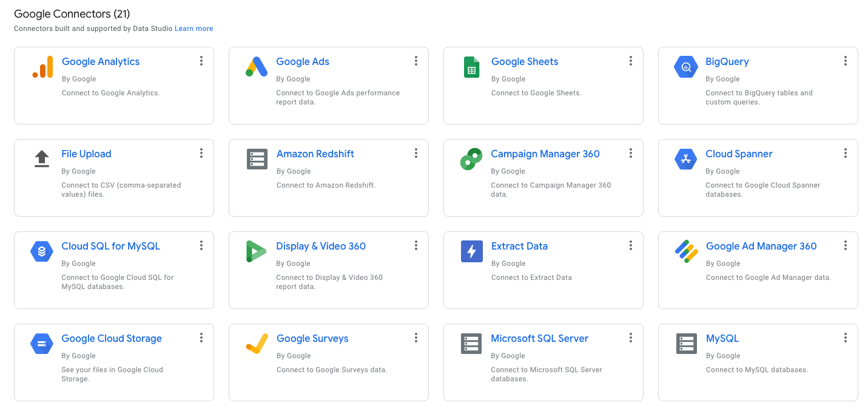868x408 pixels.
Task: Open more options for Amazon Redshift
Action: [416, 153]
